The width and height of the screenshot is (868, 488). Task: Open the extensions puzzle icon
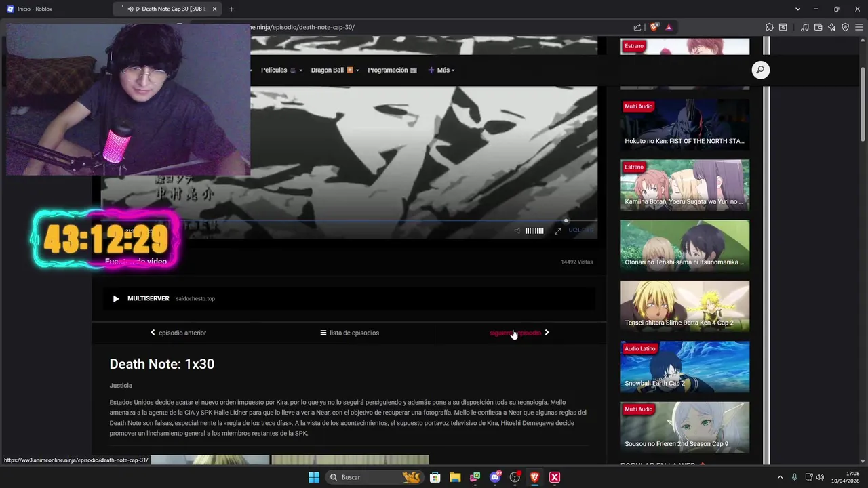point(769,27)
